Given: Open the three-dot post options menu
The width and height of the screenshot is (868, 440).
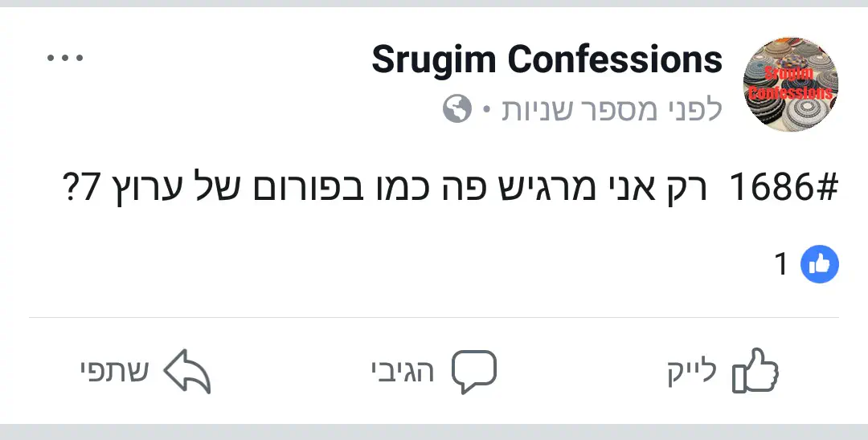Looking at the screenshot, I should pyautogui.click(x=65, y=59).
